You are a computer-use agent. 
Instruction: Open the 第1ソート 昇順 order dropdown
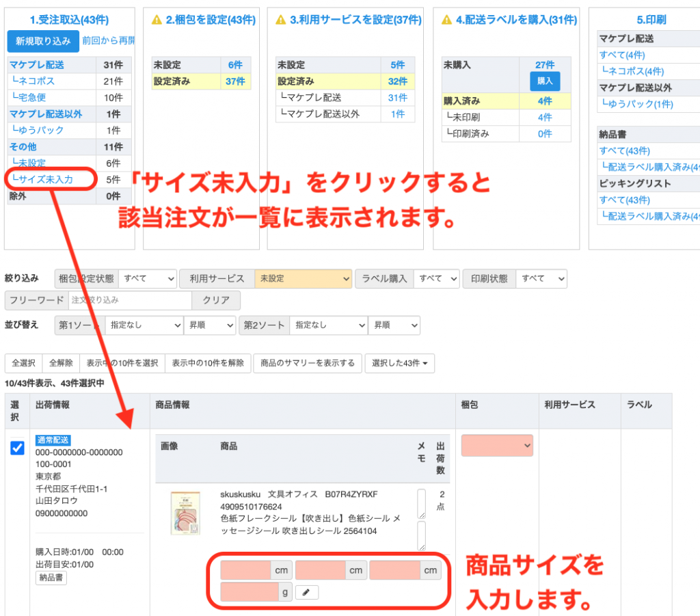(x=210, y=325)
